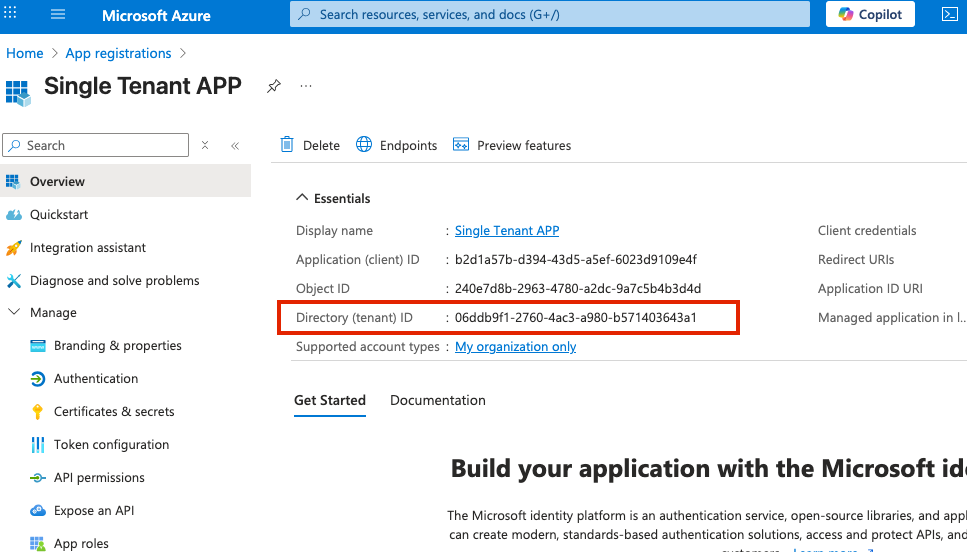Open Endpoints
Image resolution: width=967 pixels, height=552 pixels.
click(397, 145)
